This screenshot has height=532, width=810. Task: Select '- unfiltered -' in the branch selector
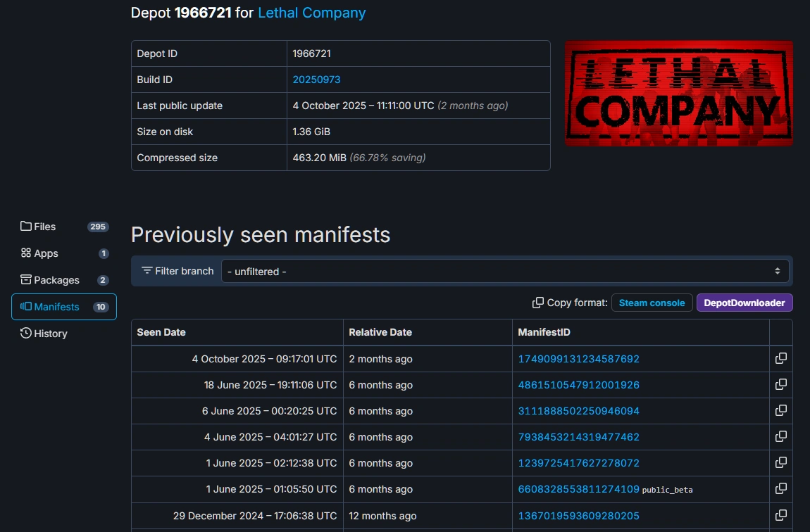tap(504, 271)
